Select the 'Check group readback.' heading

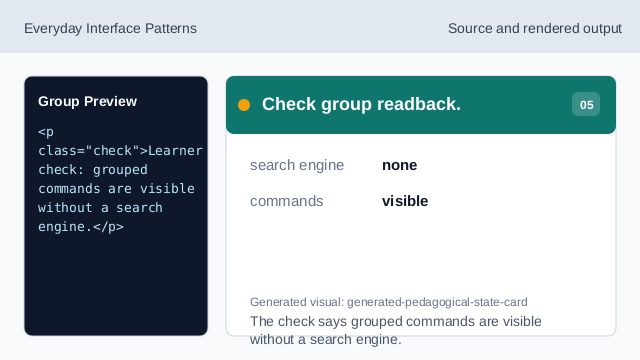tap(361, 104)
